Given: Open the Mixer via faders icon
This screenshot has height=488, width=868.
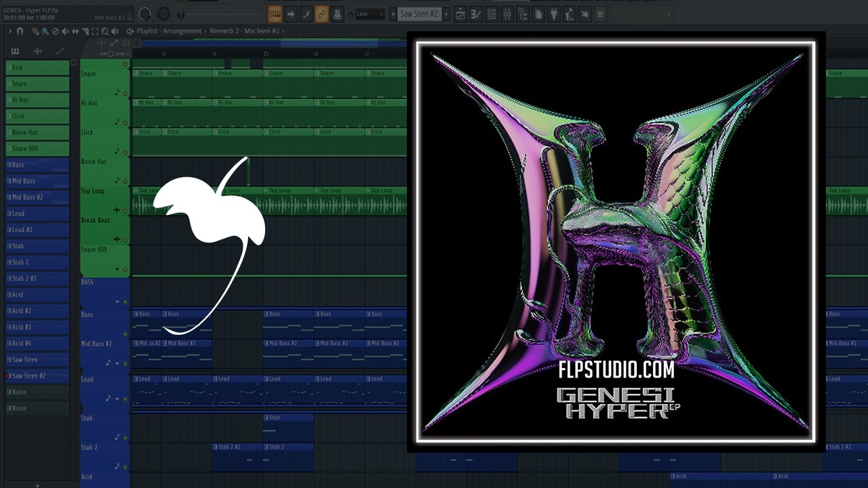Looking at the screenshot, I should click(507, 14).
